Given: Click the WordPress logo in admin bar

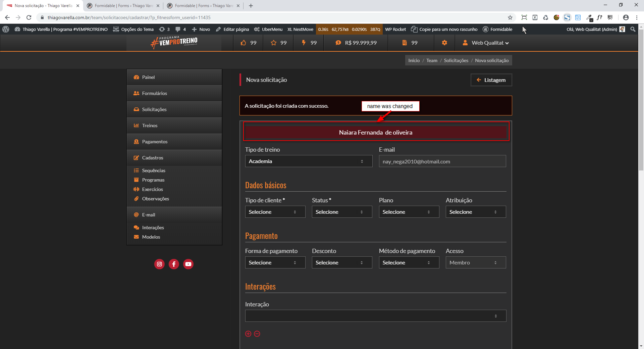Looking at the screenshot, I should (6, 29).
